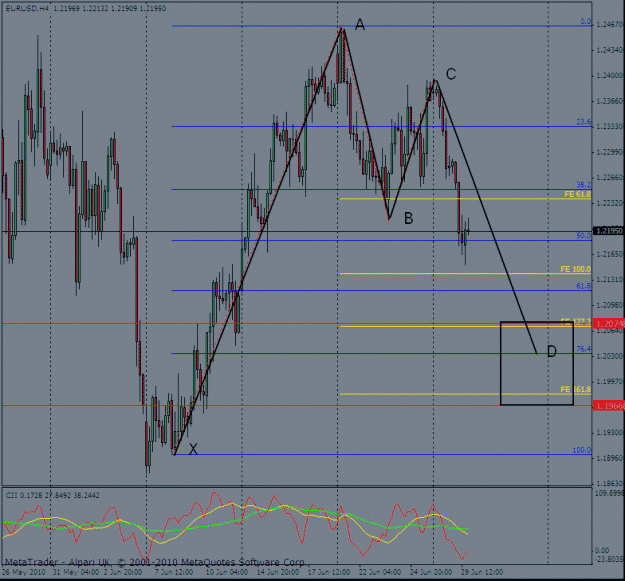Select the pattern point label X
Screen dimensions: 625x581
pos(193,449)
